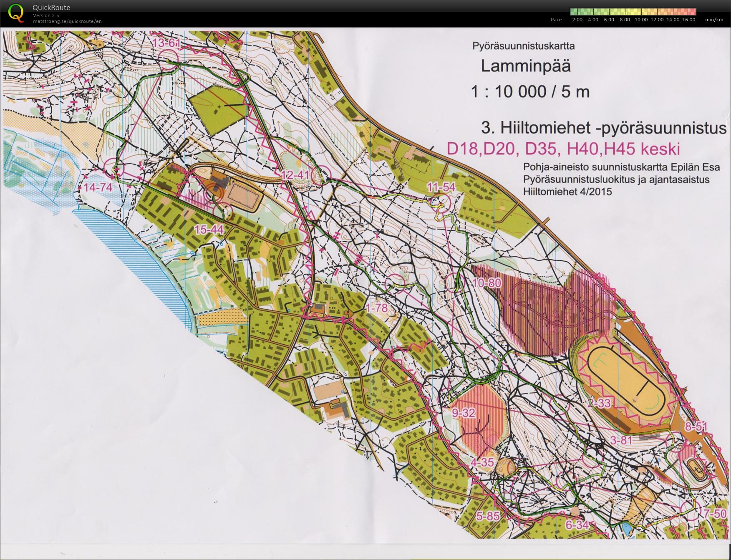The width and height of the screenshot is (731, 560).
Task: Click the Pace legend label
Action: [x=556, y=20]
